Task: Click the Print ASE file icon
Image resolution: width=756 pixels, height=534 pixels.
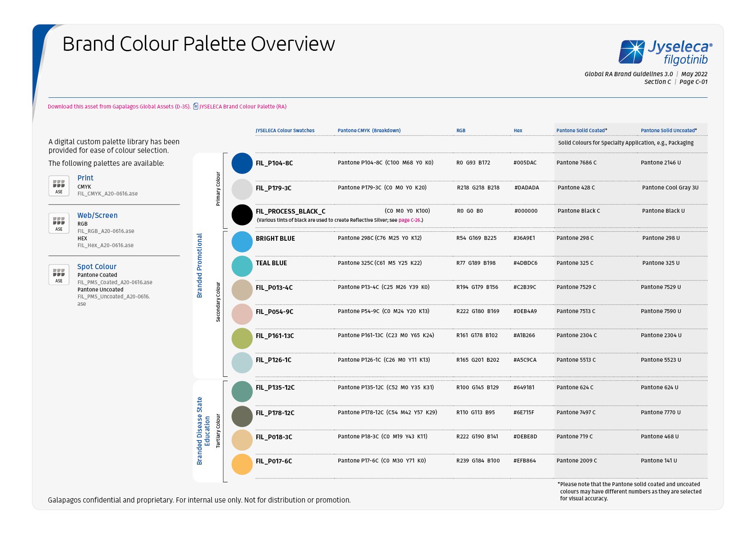Action: point(59,186)
